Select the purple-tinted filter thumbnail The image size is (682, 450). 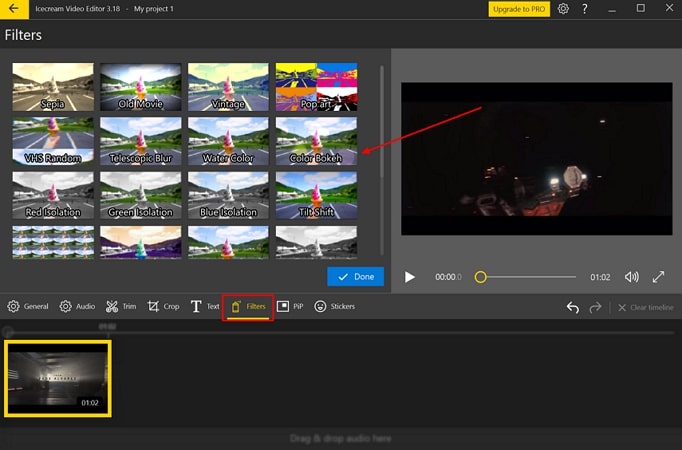tap(140, 242)
